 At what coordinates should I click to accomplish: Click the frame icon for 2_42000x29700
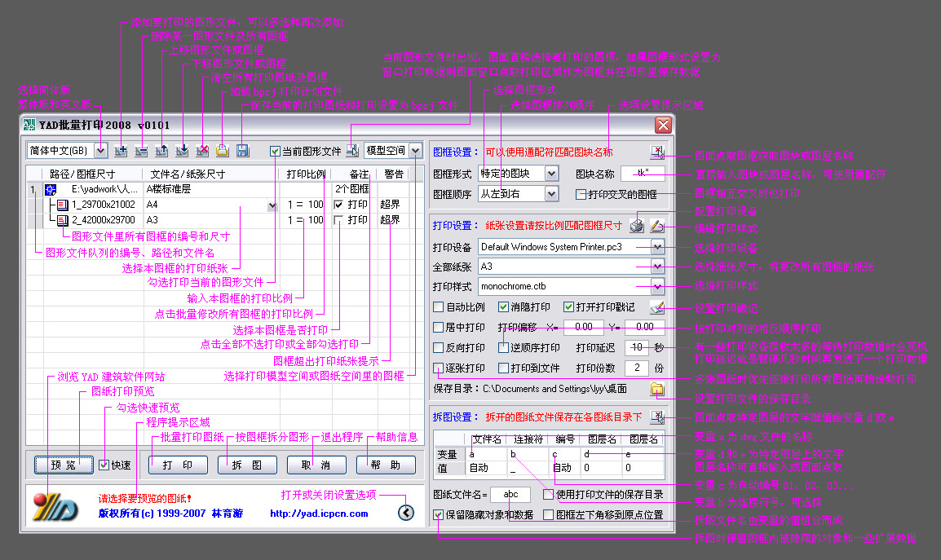point(63,221)
